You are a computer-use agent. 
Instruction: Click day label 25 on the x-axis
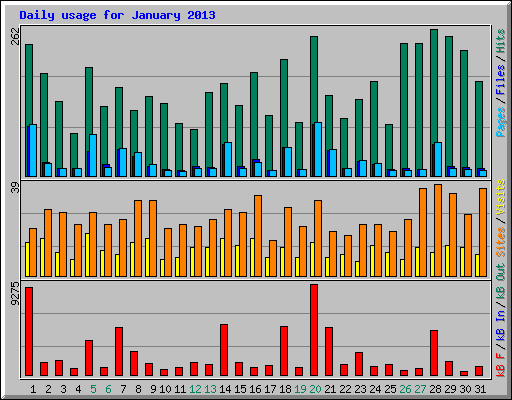click(x=390, y=389)
